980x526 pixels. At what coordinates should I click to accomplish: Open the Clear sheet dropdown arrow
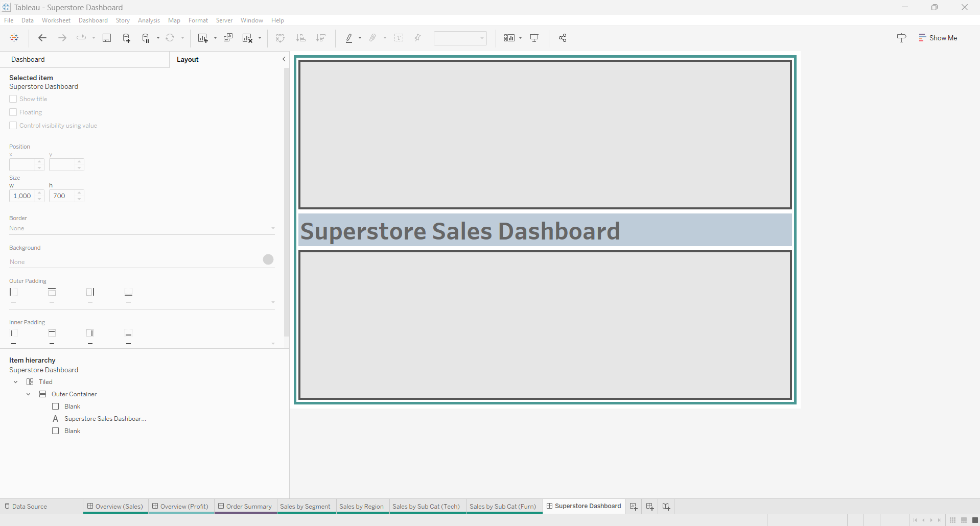click(x=260, y=38)
